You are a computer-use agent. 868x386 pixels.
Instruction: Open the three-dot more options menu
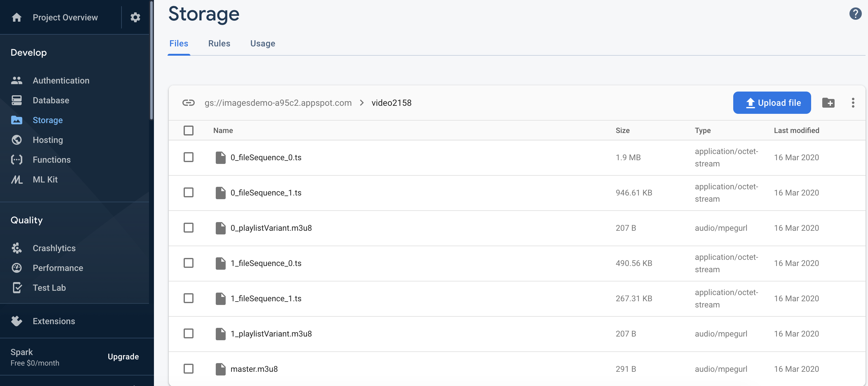coord(853,102)
